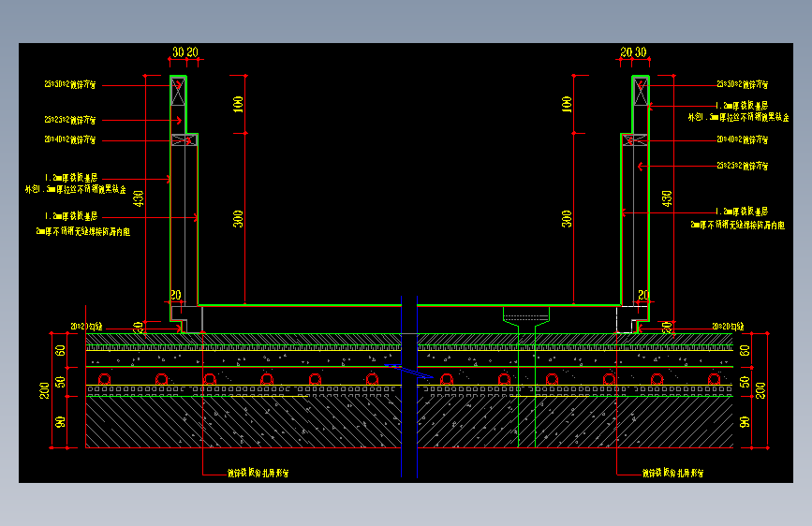Click the left "200" overall floor dimension
812x526 pixels.
coord(45,390)
